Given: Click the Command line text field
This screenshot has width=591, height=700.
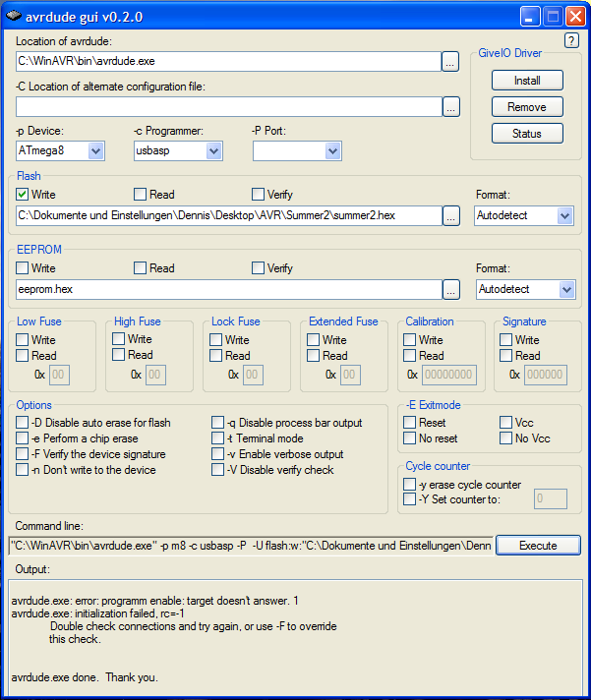Looking at the screenshot, I should 252,546.
